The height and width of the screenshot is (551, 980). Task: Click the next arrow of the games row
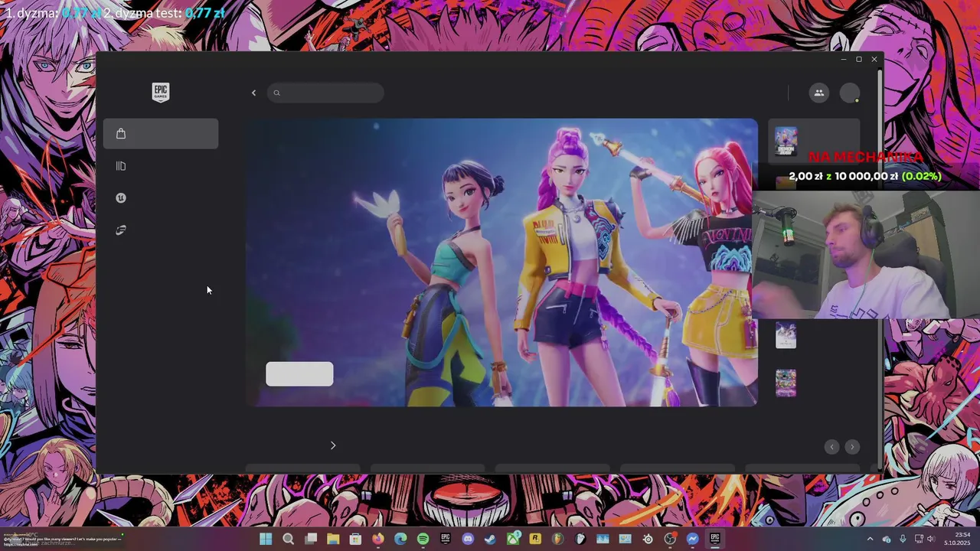pyautogui.click(x=852, y=447)
